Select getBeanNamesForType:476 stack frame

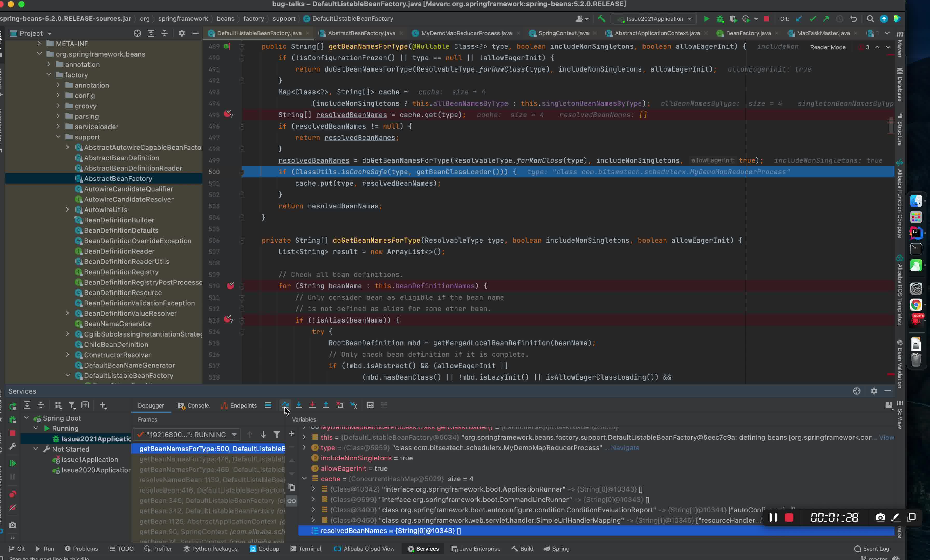[211, 459]
